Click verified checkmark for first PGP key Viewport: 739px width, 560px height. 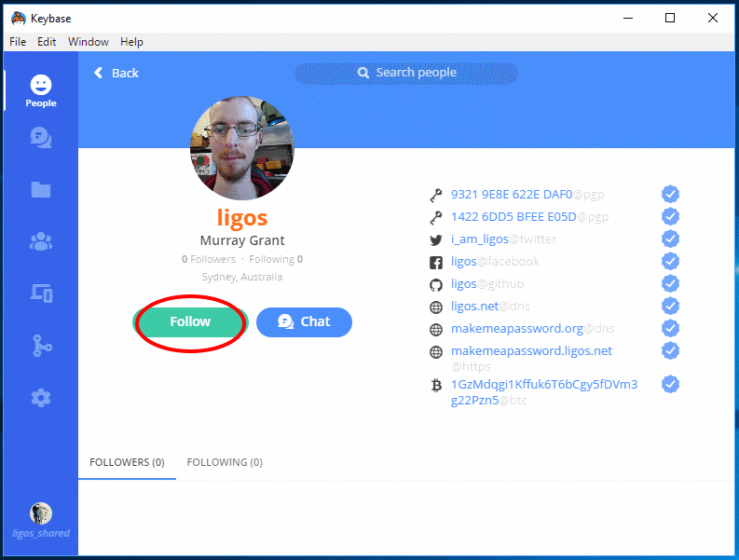(x=670, y=194)
